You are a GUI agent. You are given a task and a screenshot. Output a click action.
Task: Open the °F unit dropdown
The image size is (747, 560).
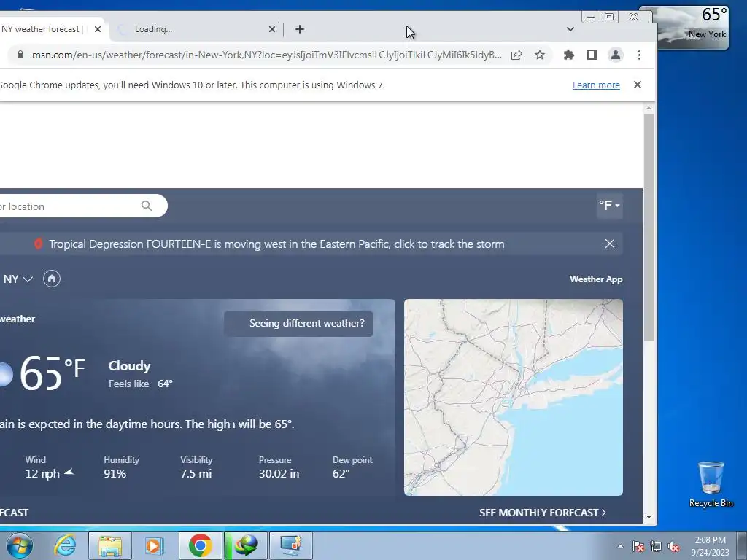(x=609, y=205)
